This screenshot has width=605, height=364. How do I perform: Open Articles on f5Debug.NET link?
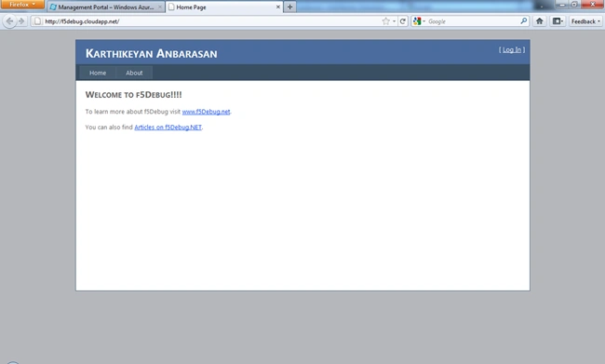pyautogui.click(x=168, y=127)
